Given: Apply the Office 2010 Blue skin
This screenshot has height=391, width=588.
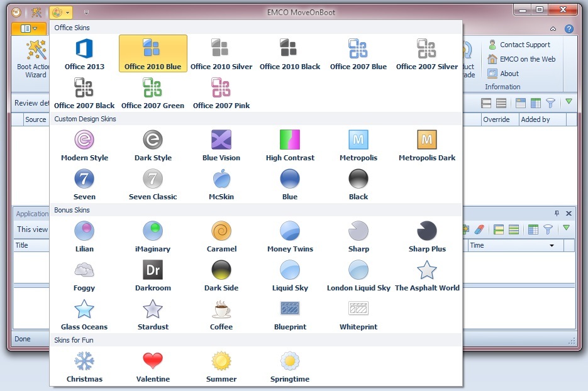Looking at the screenshot, I should click(x=153, y=54).
